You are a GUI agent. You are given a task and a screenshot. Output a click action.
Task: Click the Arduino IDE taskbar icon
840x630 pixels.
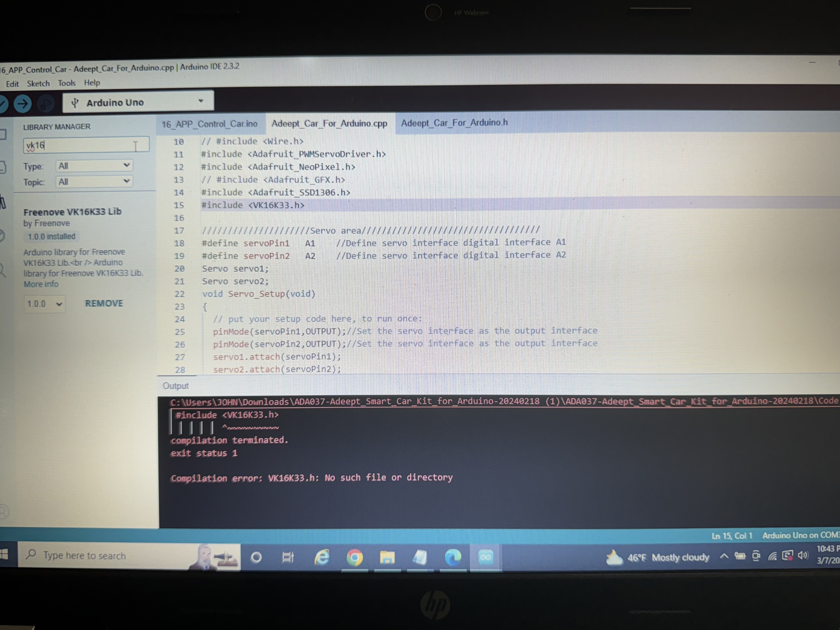click(x=486, y=557)
